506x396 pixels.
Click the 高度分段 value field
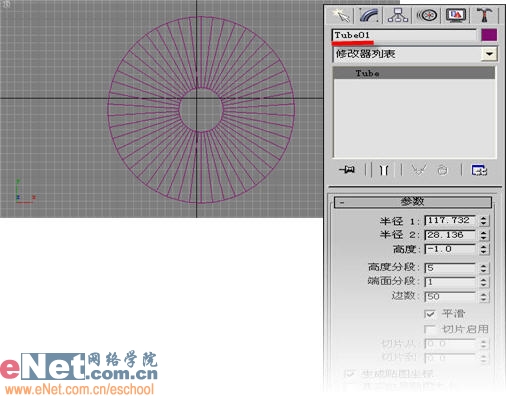click(x=450, y=268)
